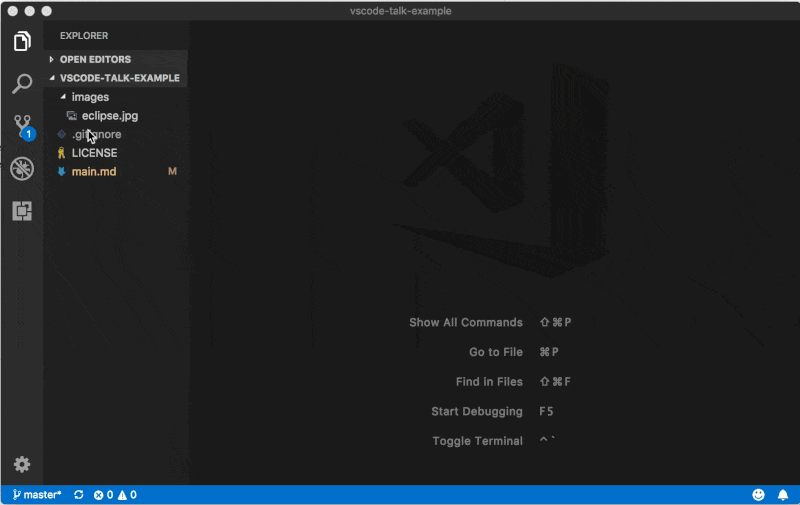Click the Find in Files hint text
Screen dimensions: 800x505
point(489,382)
